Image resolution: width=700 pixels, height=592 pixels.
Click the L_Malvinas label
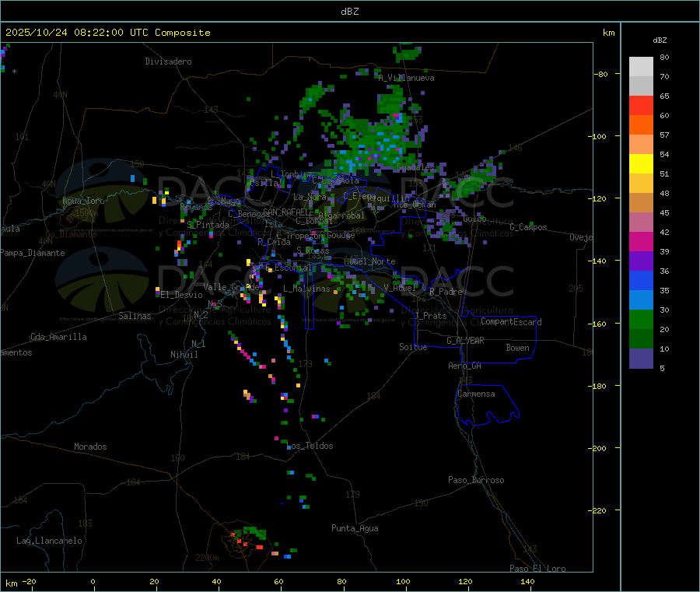coord(306,289)
